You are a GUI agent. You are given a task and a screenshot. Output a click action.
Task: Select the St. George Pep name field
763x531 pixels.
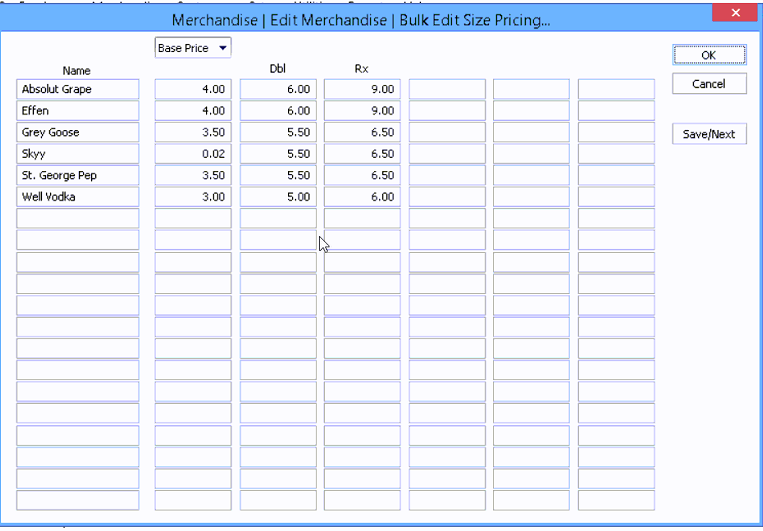pyautogui.click(x=78, y=175)
